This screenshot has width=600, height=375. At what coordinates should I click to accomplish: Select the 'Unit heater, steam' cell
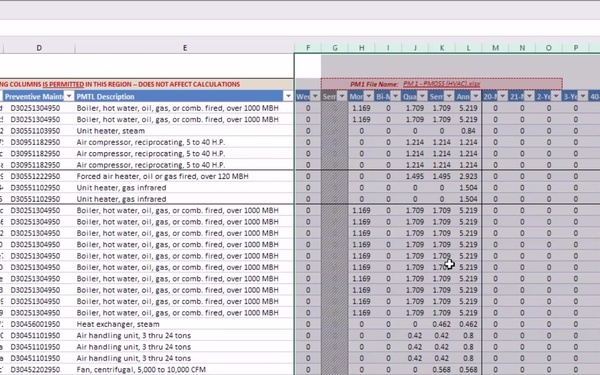184,131
